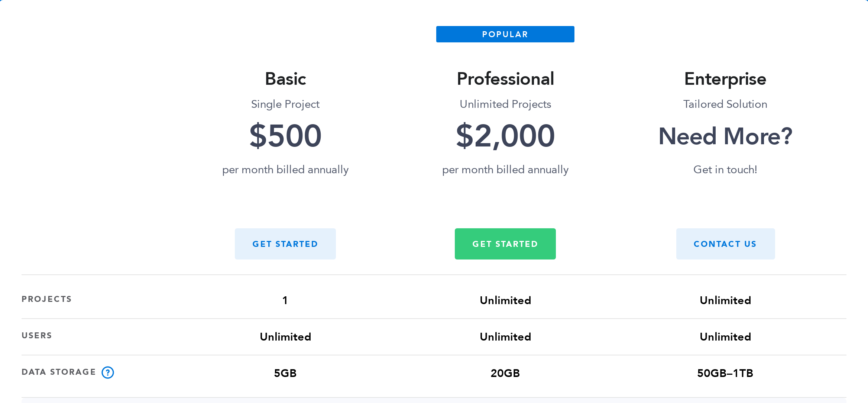Click the 20GB storage value

click(505, 373)
